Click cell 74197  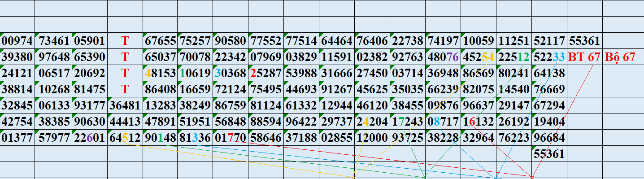(x=443, y=41)
